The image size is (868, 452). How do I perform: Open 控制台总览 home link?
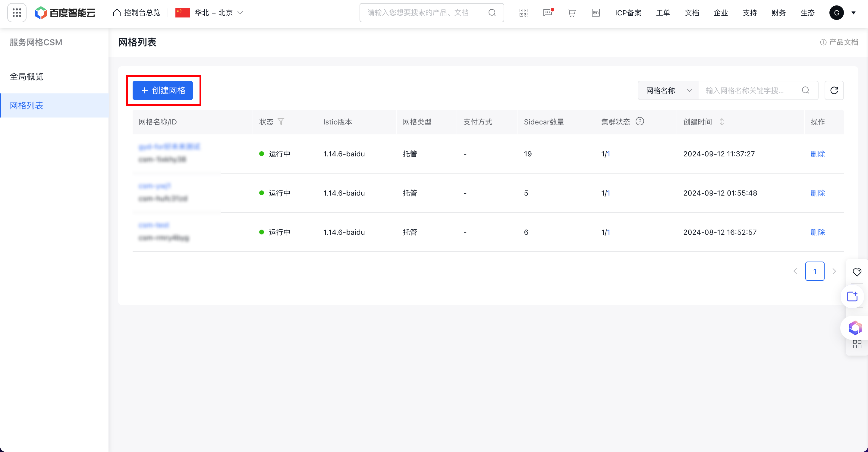pos(137,13)
